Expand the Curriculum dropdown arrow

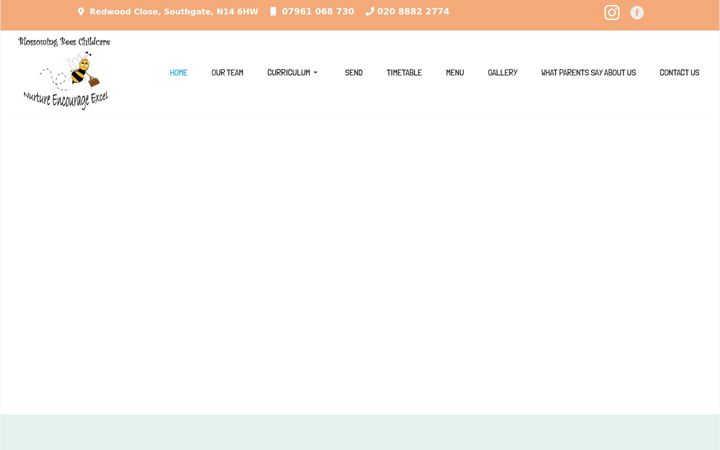[315, 73]
